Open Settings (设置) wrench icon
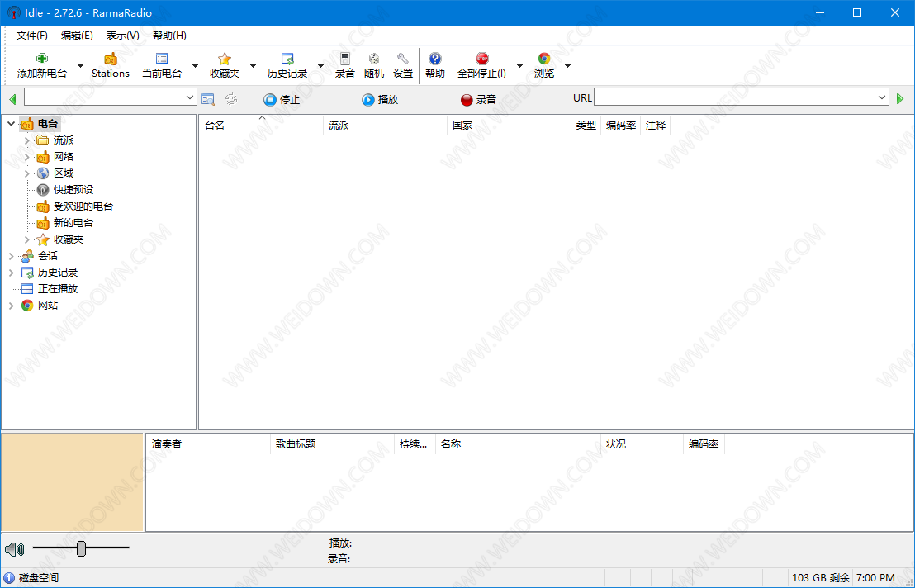Viewport: 915px width, 588px height. [x=402, y=59]
